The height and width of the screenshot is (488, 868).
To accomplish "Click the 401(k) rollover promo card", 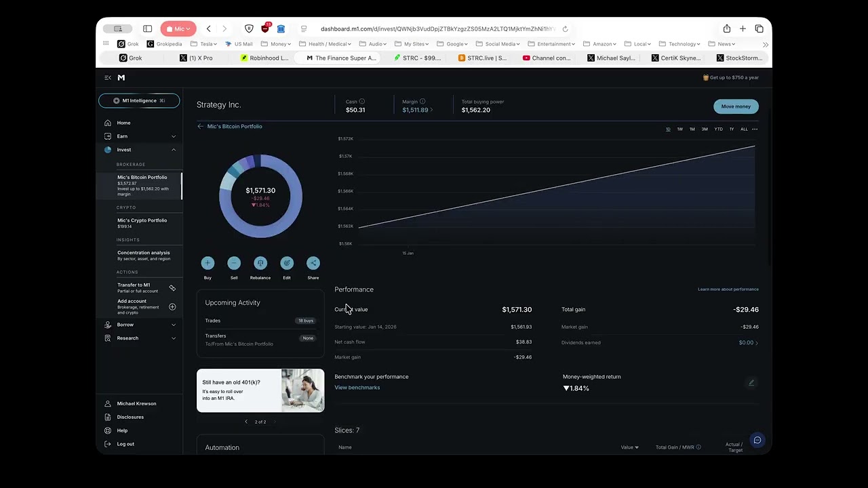I will [260, 390].
